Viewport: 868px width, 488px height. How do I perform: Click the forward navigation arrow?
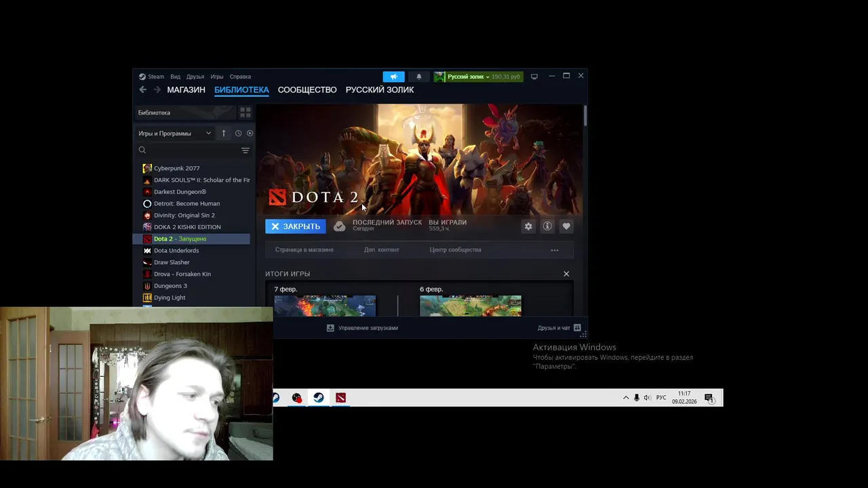(x=157, y=89)
